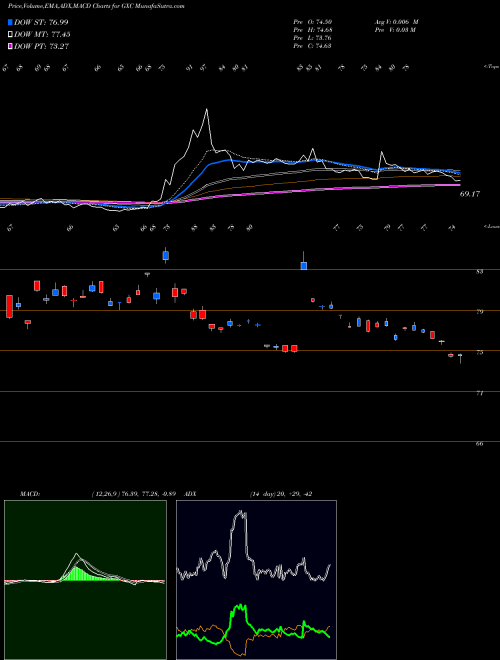Click the 'Avg V: 0.006 M' volume text
The width and height of the screenshot is (500, 660).
pyautogui.click(x=396, y=22)
